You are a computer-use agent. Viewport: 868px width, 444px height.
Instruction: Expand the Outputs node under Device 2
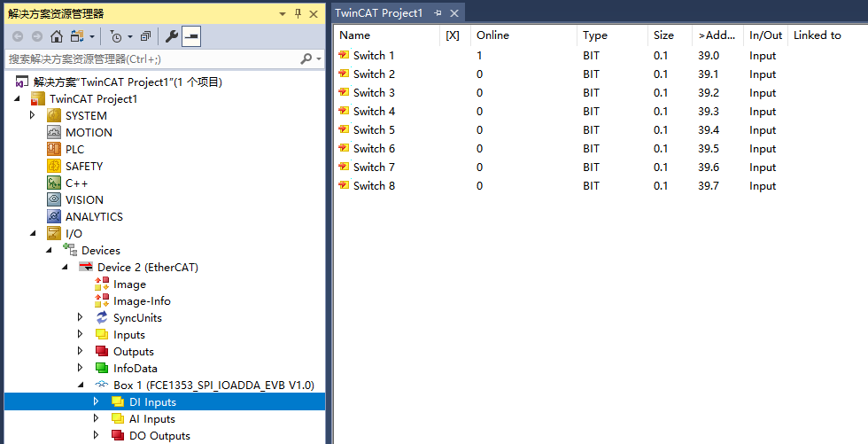(x=81, y=351)
